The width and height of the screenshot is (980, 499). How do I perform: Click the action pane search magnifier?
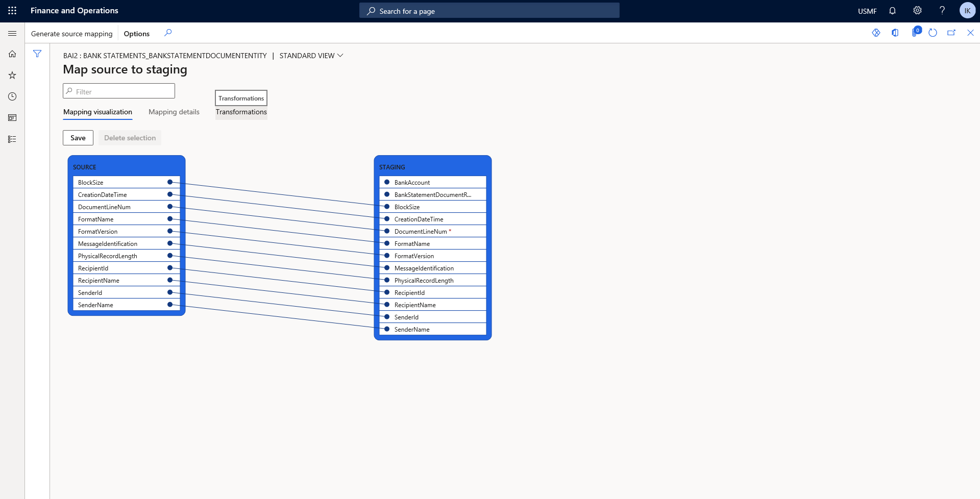pyautogui.click(x=168, y=33)
